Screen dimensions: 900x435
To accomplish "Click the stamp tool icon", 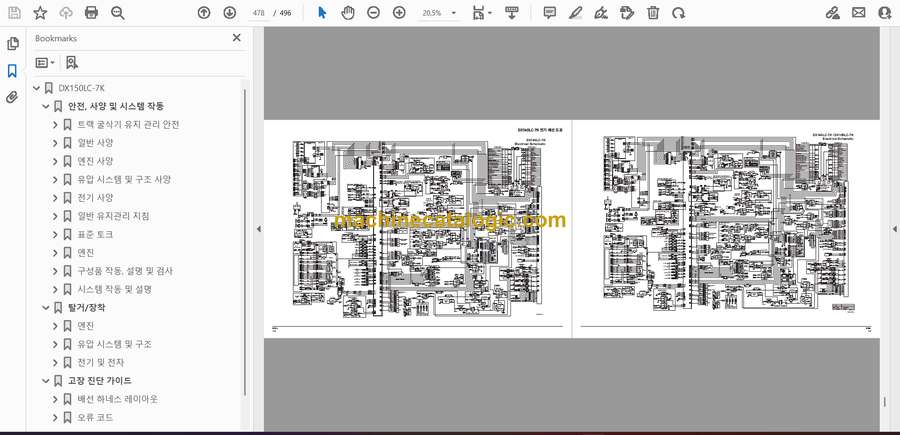I will [627, 13].
